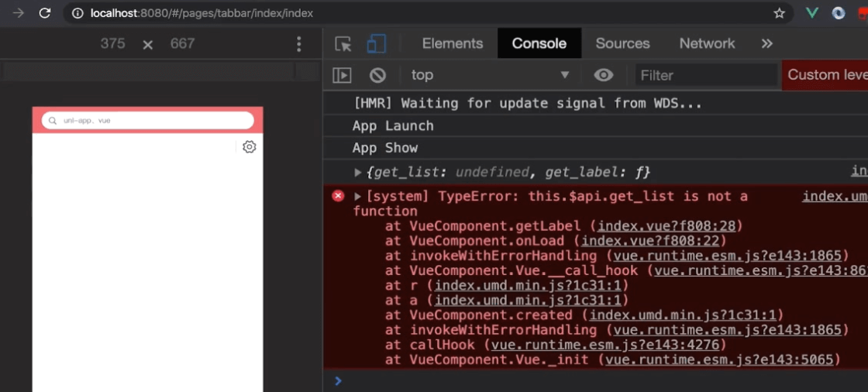Image resolution: width=868 pixels, height=392 pixels.
Task: Open index.umd.min.js link on 'at r' line
Action: click(529, 286)
